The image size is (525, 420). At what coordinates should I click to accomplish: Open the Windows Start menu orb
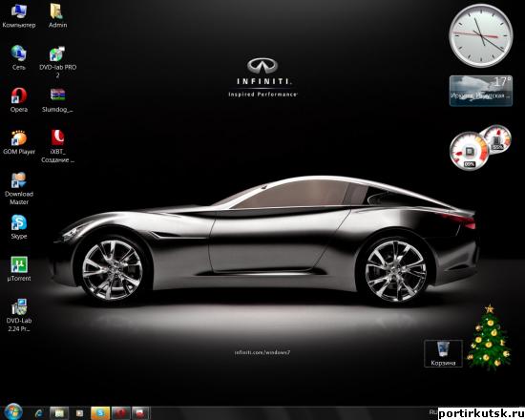pos(13,411)
